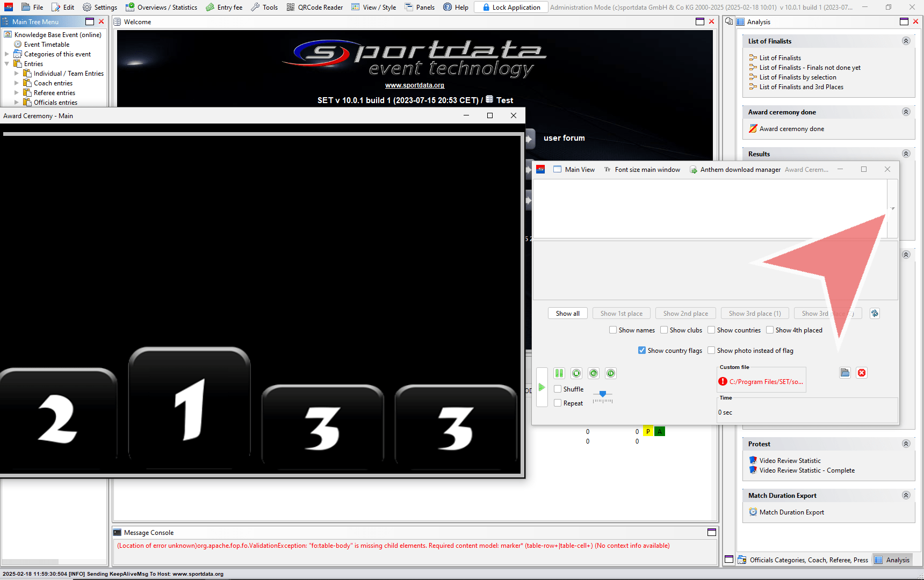Click Show 2nd place button

pos(685,313)
